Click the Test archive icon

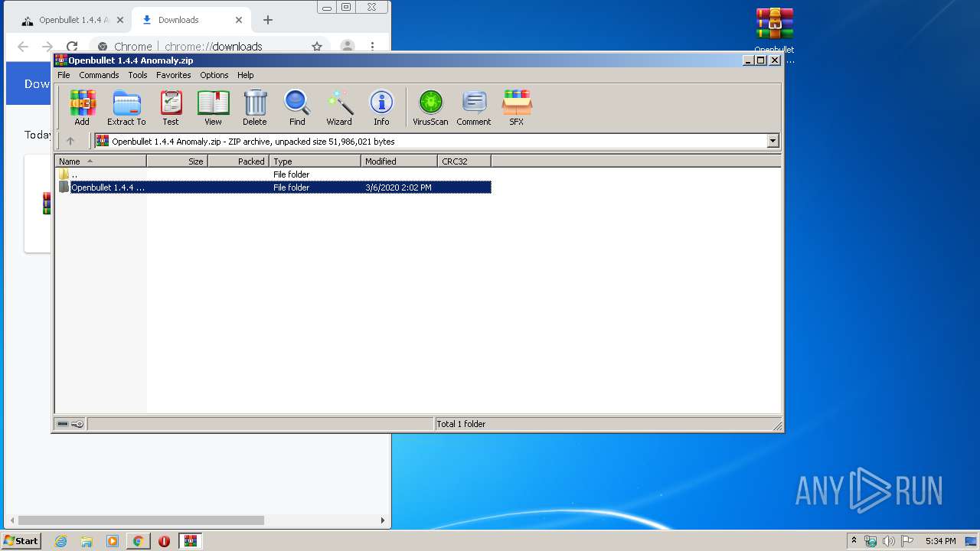pos(171,108)
